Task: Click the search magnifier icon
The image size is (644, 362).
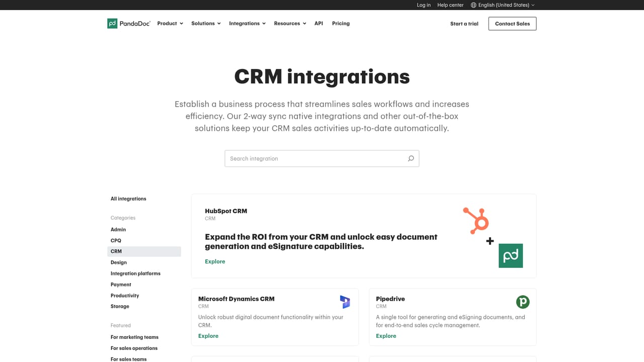Action: click(411, 158)
